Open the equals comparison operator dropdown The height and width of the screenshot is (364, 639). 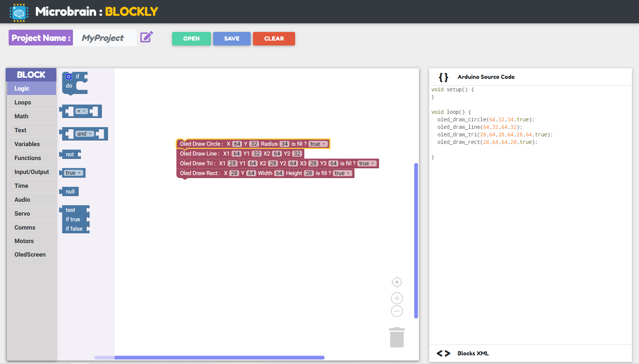81,111
